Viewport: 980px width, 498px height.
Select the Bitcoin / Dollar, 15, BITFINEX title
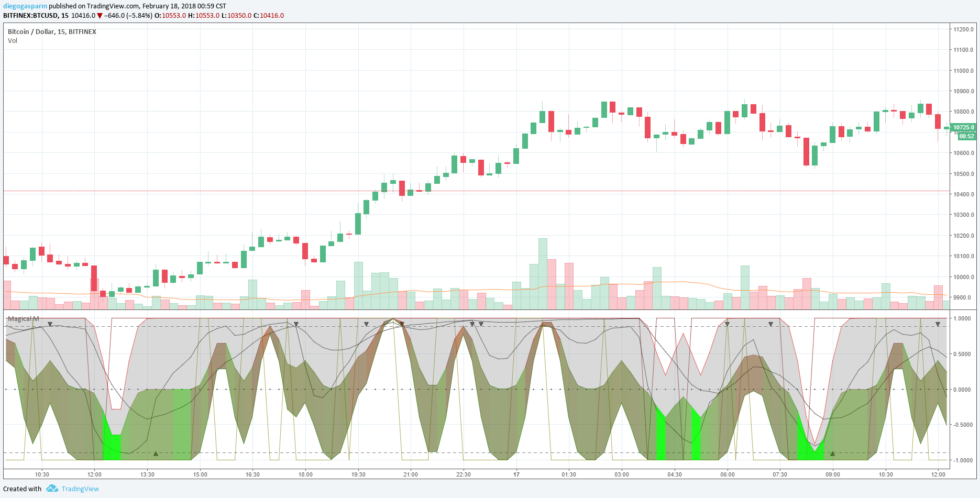(x=52, y=32)
